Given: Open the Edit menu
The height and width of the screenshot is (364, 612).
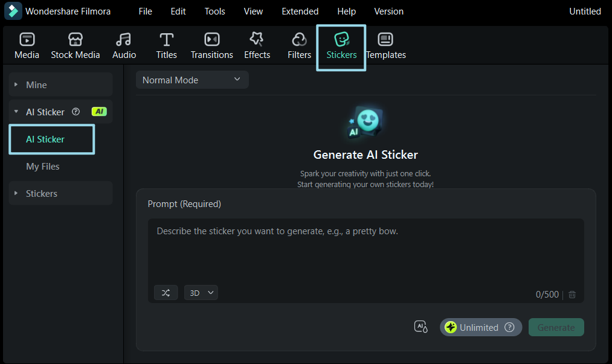Looking at the screenshot, I should pyautogui.click(x=178, y=11).
